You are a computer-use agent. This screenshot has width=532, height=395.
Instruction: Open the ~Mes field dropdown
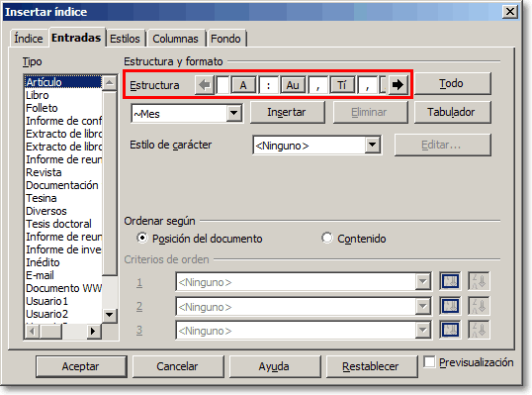(x=233, y=113)
